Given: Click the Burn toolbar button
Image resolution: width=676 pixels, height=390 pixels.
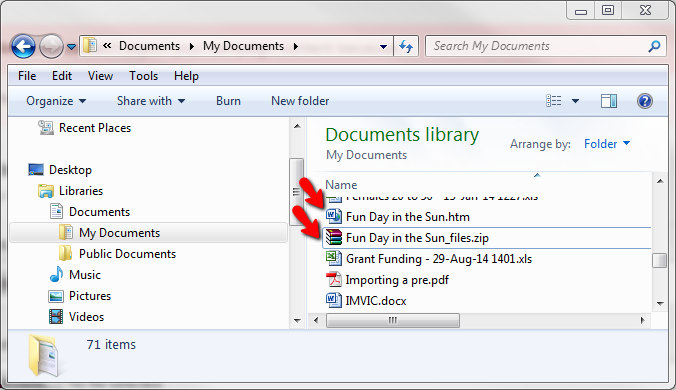Looking at the screenshot, I should [x=228, y=101].
